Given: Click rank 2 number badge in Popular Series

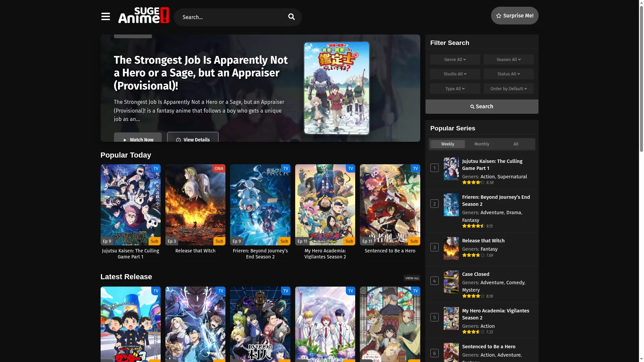Looking at the screenshot, I should tap(434, 203).
